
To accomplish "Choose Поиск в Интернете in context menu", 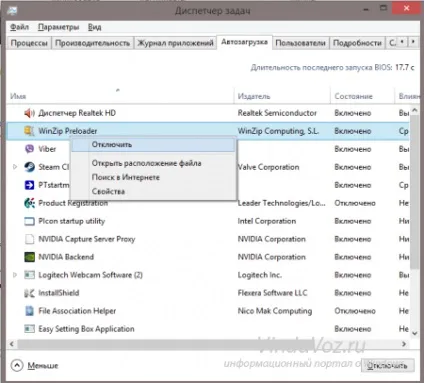I will [x=153, y=177].
